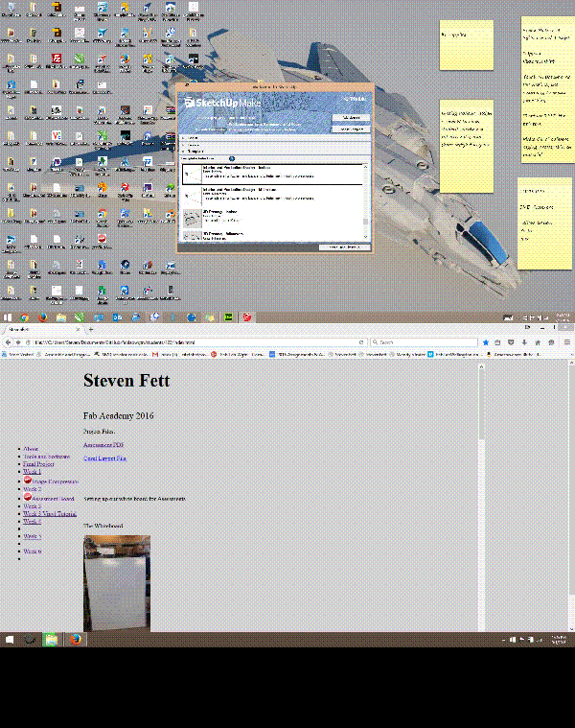Click the Pocket icon in Firefox toolbar
Screen dimensions: 575x728
511,342
